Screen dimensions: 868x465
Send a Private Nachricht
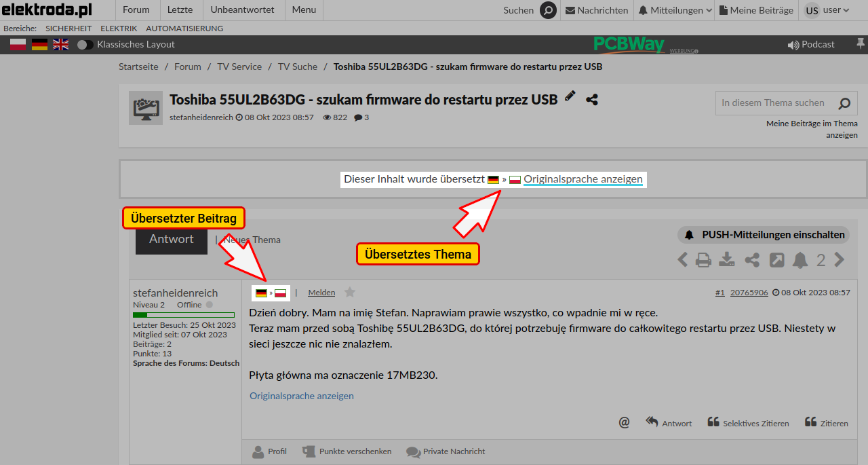pyautogui.click(x=446, y=451)
